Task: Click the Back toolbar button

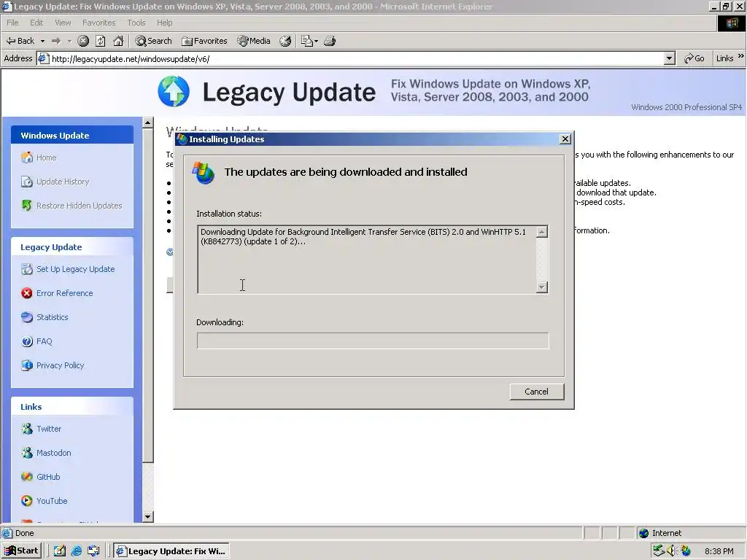Action: 20,41
